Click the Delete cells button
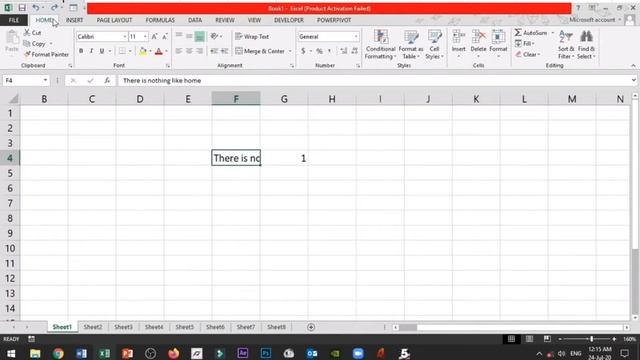 tap(478, 43)
